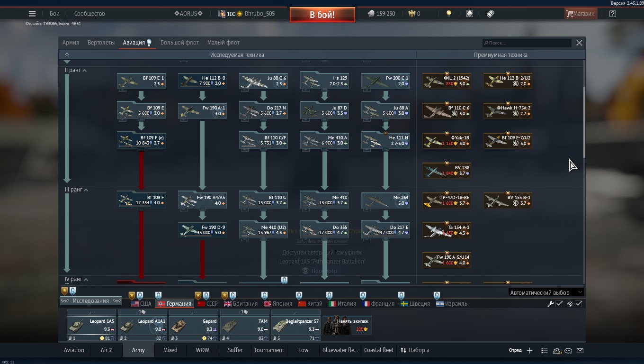Screen dimensions: 644x364
Task: Open the Наборы presets menu
Action: click(415, 350)
